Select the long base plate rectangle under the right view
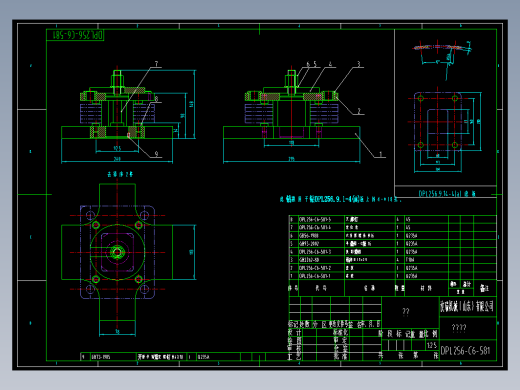The width and height of the screenshot is (520, 390). (292, 132)
